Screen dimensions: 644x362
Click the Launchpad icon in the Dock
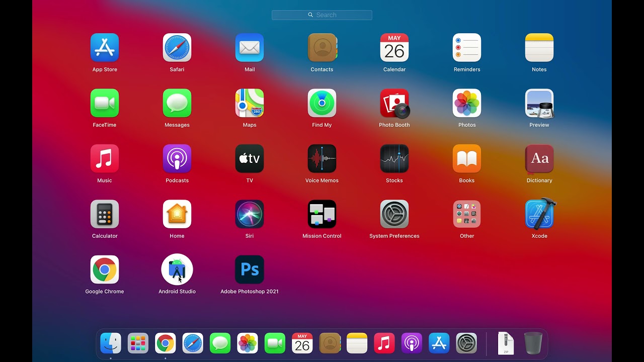coord(138,343)
